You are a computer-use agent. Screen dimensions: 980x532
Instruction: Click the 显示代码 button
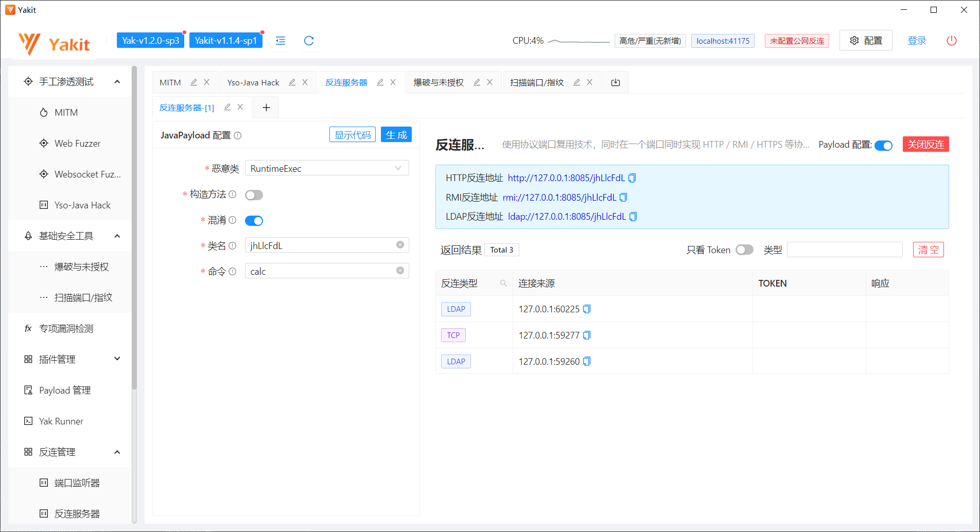[x=353, y=135]
